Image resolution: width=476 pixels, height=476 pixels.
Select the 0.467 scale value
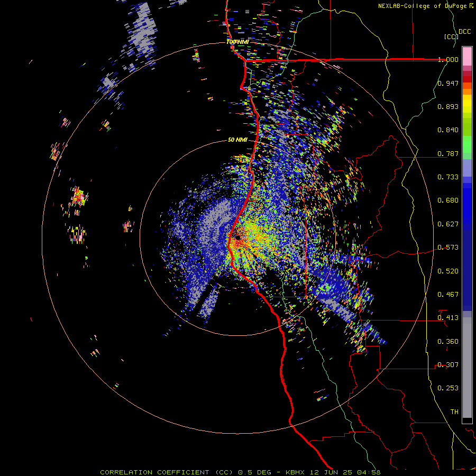coord(448,295)
